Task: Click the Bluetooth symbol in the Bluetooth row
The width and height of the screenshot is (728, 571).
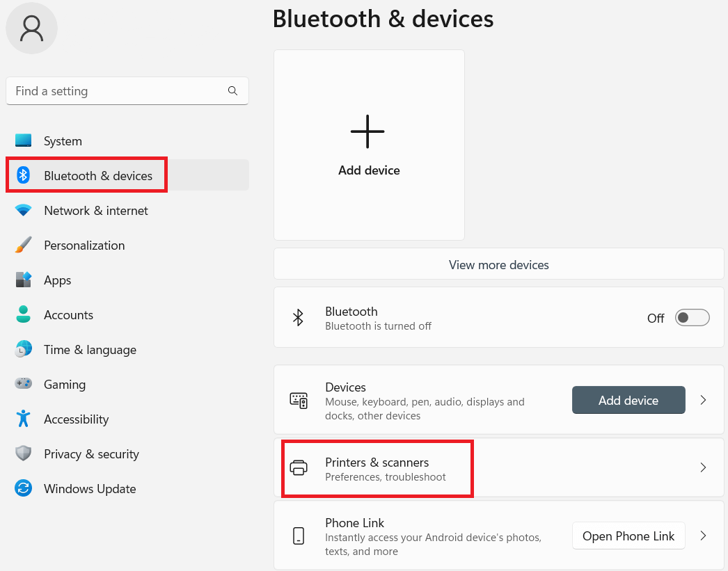Action: pyautogui.click(x=298, y=318)
